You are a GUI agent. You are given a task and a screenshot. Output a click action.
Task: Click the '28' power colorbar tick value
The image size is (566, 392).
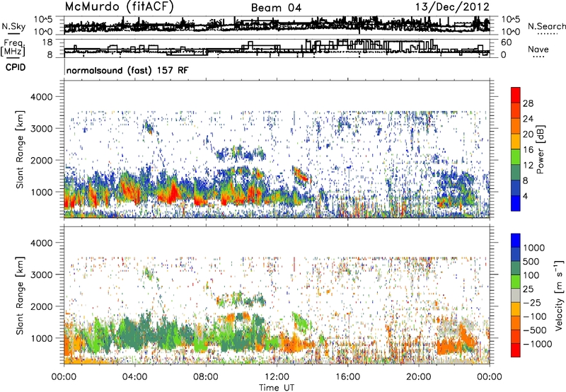point(528,103)
